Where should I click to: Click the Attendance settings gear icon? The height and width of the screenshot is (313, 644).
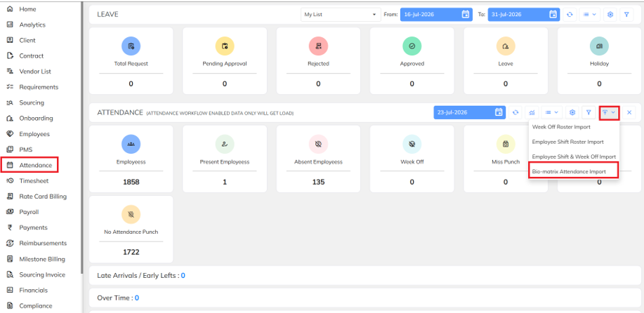(x=572, y=112)
